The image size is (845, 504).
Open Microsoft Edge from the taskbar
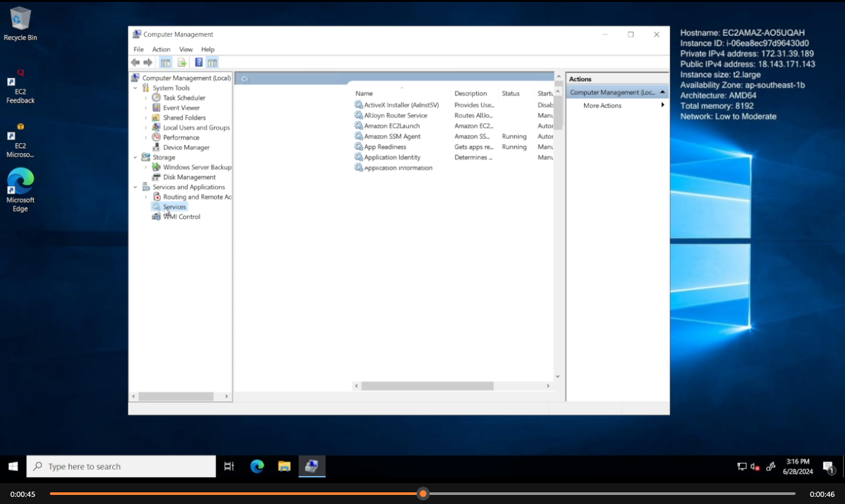pos(257,466)
